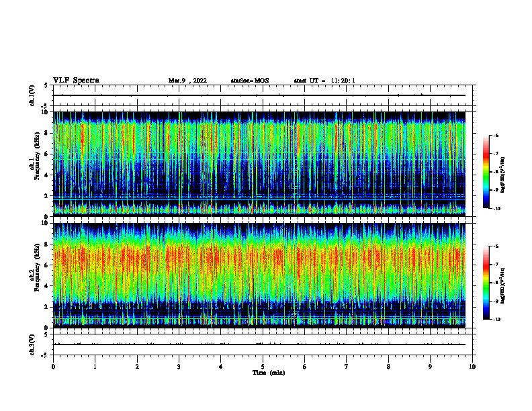Screen dimensions: 532x411
Task: Click the "Time (min)" axis label
Action: coord(269,373)
